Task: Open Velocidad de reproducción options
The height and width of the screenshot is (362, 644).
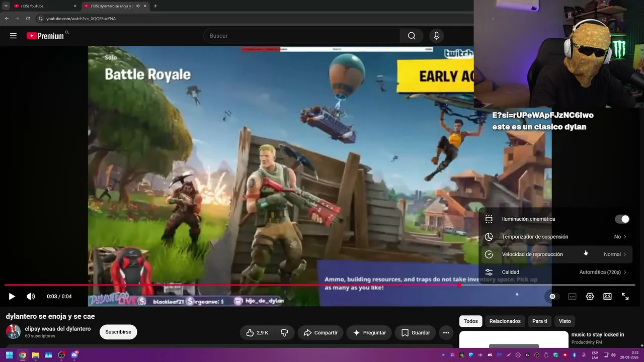Action: click(556, 254)
